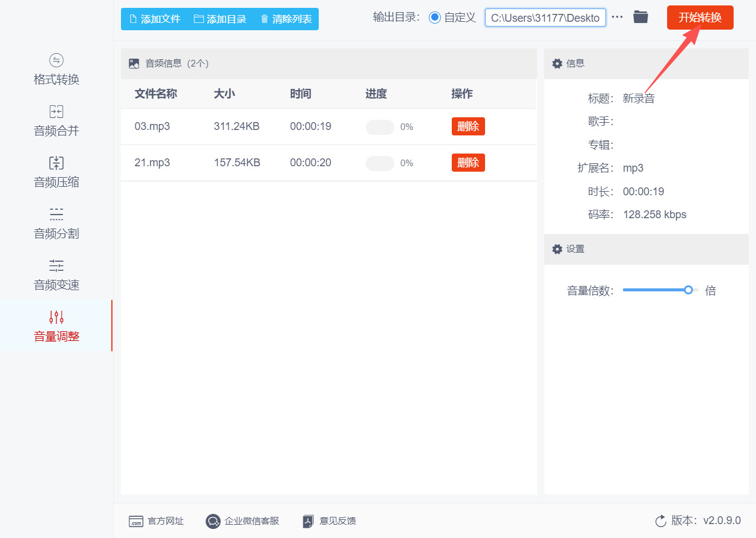
Task: Open the 意见反馈 link
Action: [x=330, y=521]
